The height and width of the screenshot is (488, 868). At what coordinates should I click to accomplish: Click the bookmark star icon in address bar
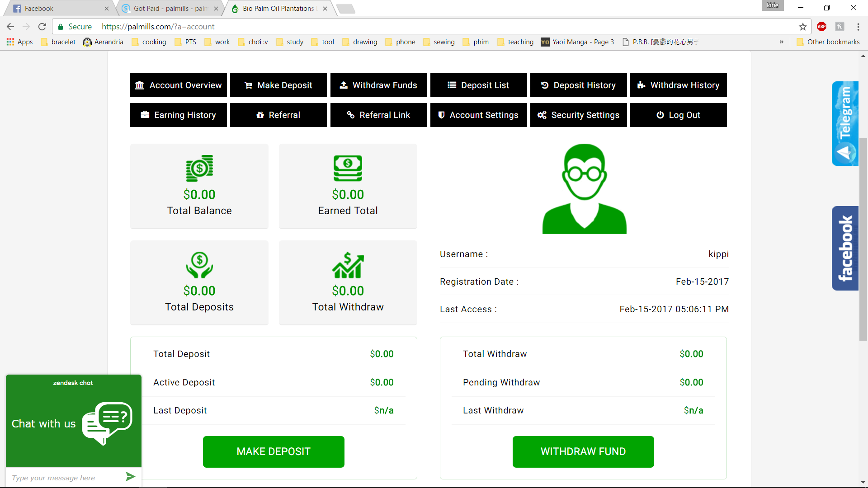click(802, 27)
